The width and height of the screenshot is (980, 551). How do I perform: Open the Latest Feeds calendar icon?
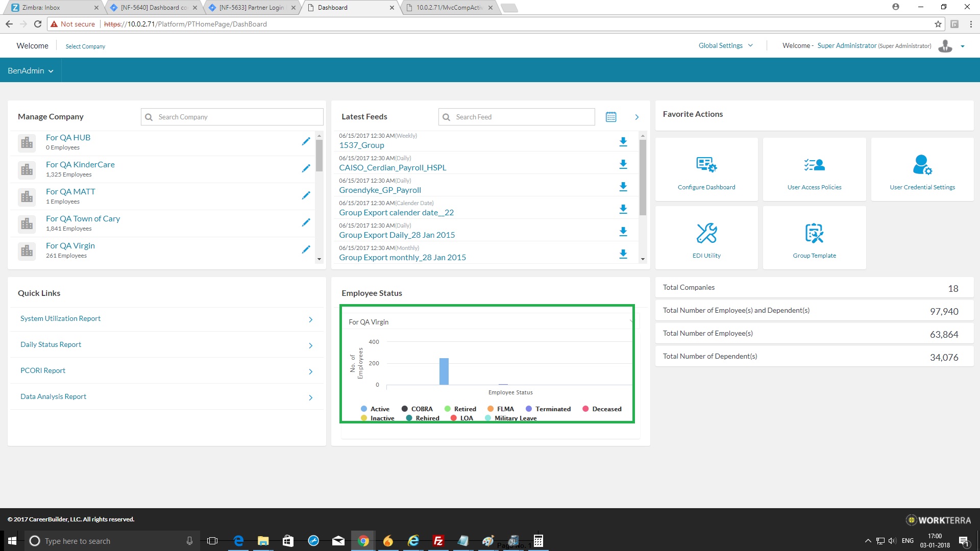pos(610,117)
